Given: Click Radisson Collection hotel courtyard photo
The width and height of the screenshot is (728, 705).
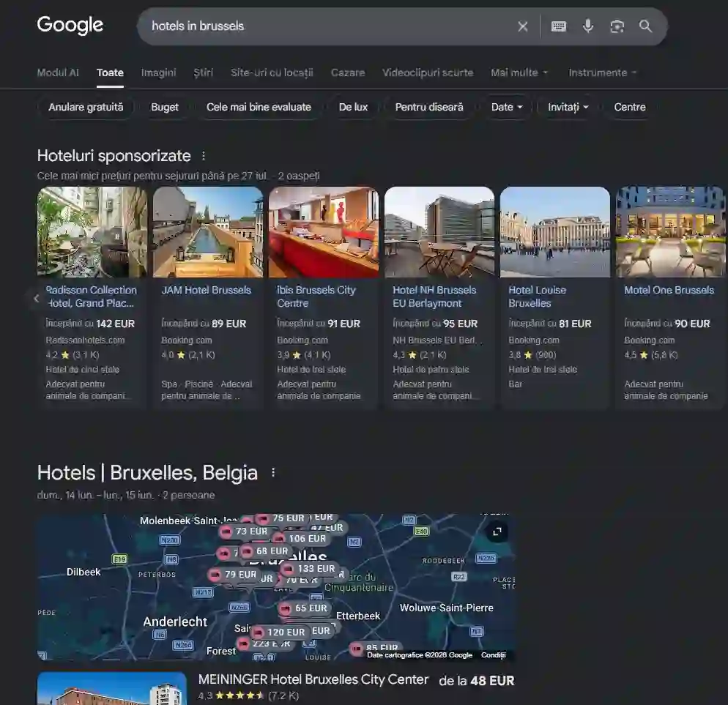Looking at the screenshot, I should [92, 232].
